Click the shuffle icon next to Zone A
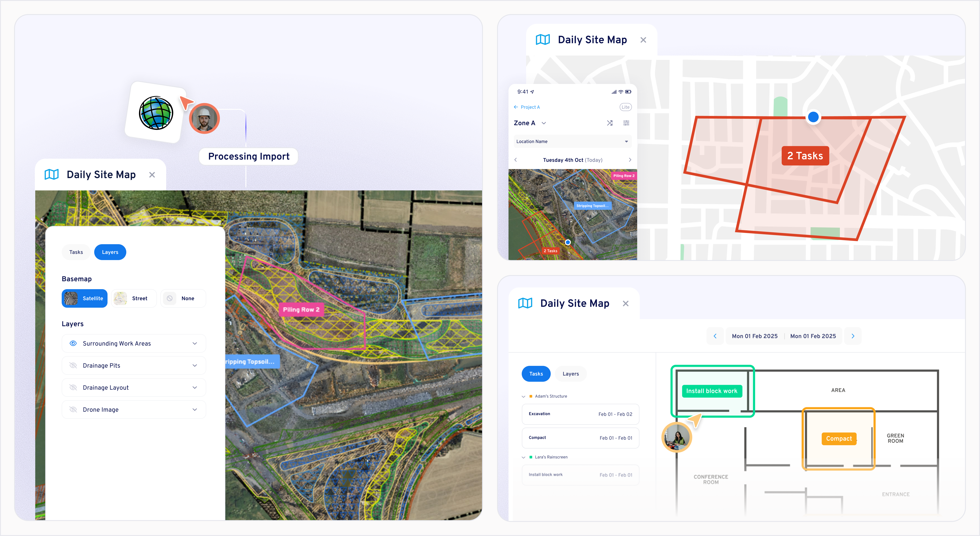The height and width of the screenshot is (536, 980). click(609, 123)
